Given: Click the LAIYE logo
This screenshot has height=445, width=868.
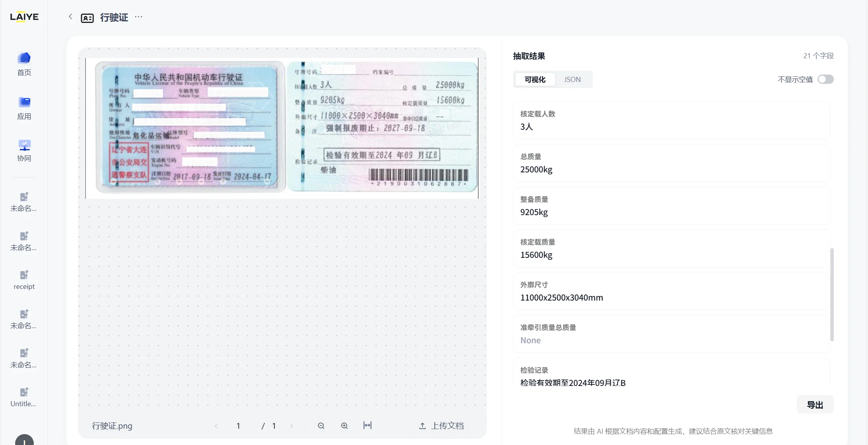Looking at the screenshot, I should (x=24, y=17).
